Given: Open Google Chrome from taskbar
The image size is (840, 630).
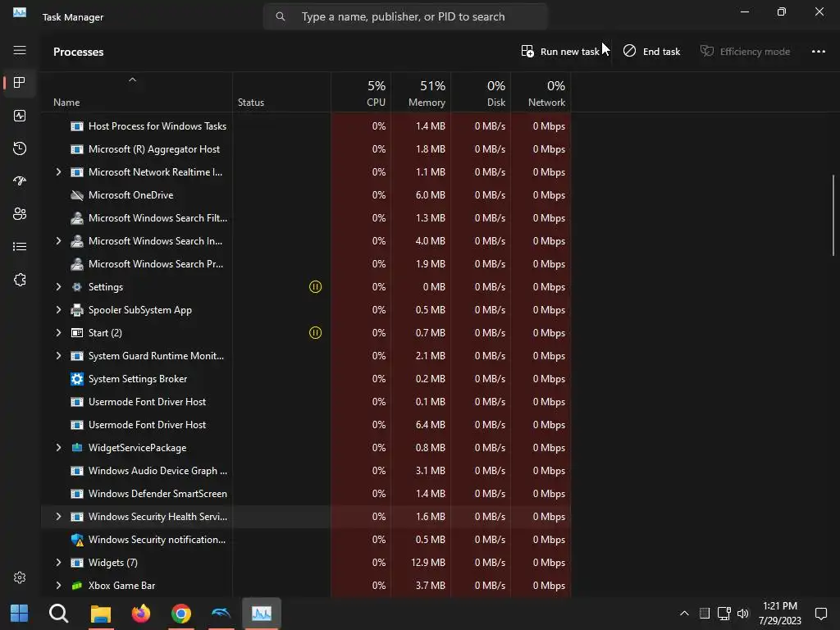Looking at the screenshot, I should click(x=181, y=614).
